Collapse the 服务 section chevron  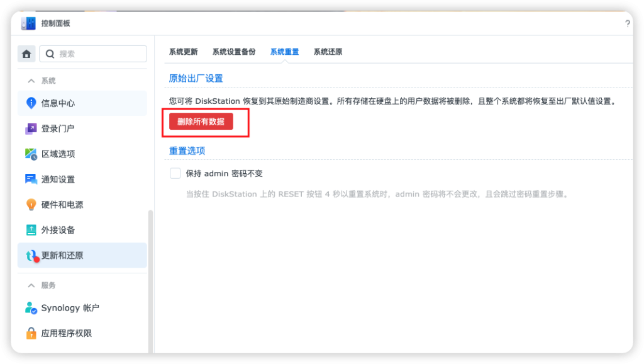tap(31, 285)
